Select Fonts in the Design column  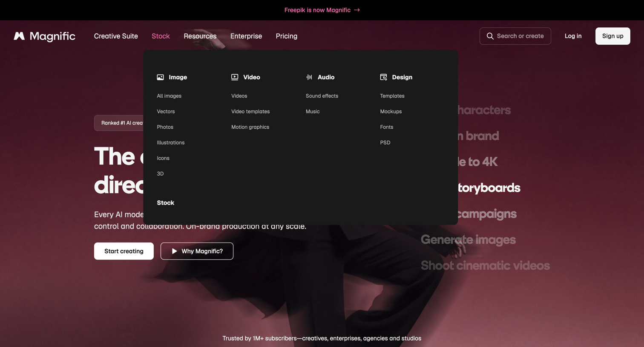387,127
